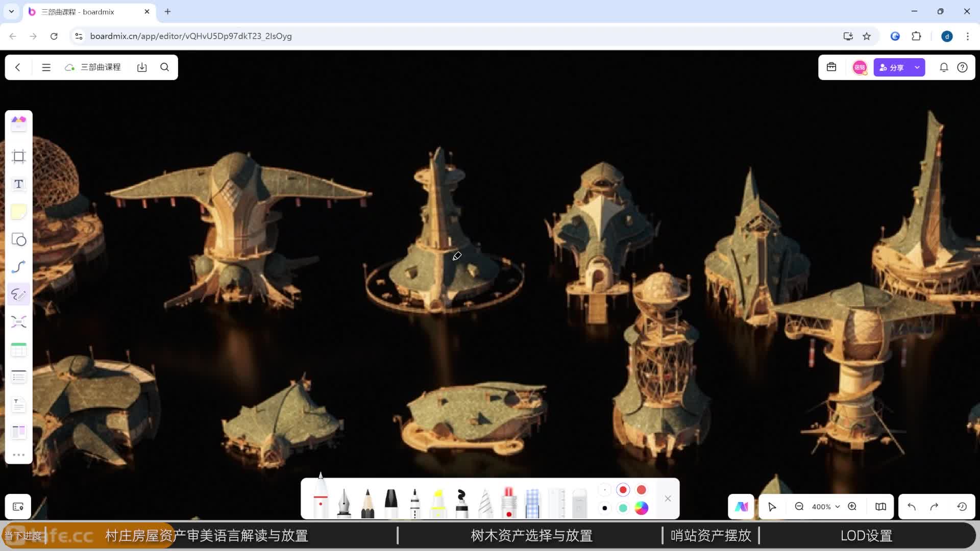This screenshot has width=980, height=551.
Task: Choose the striped cone brush tool
Action: [485, 503]
